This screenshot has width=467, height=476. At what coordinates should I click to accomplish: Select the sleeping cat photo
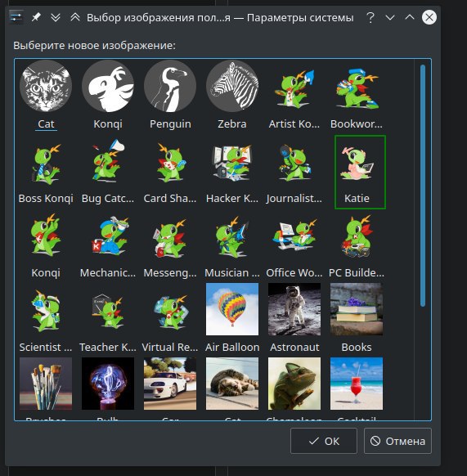coord(232,384)
